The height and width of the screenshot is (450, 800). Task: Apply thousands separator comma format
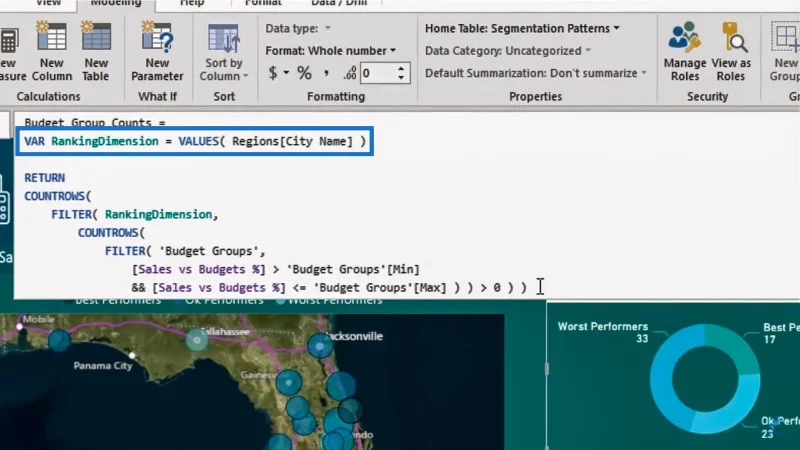326,73
